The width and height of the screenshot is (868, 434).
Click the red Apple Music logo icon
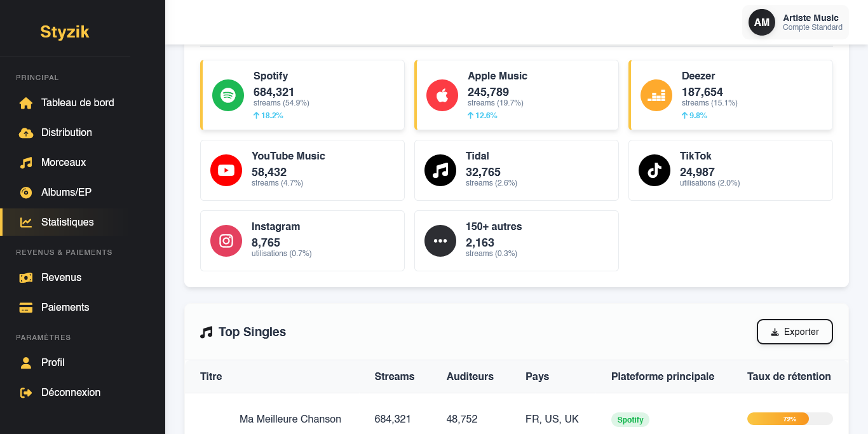click(x=442, y=95)
